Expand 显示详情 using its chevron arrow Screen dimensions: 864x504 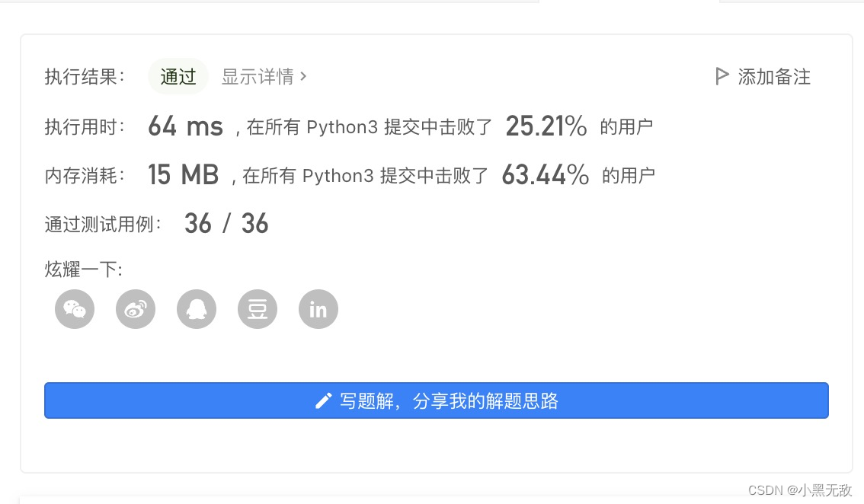304,76
